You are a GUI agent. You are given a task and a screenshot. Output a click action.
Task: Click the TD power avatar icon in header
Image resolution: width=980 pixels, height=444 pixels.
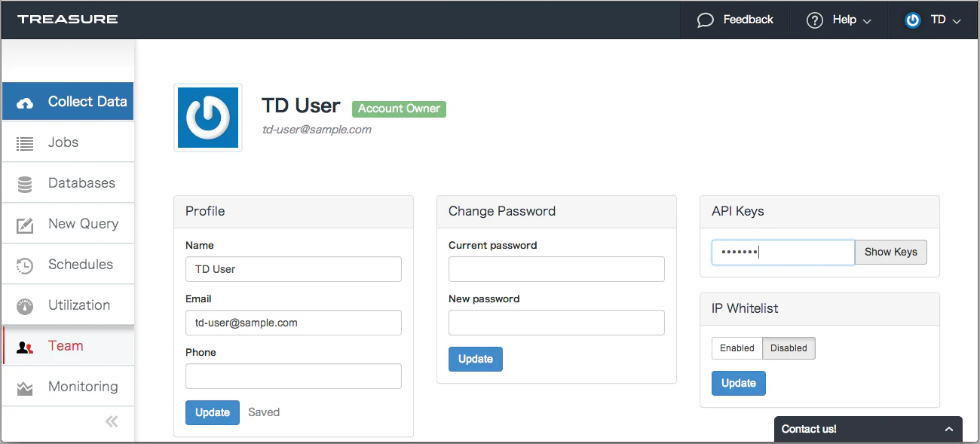point(913,20)
